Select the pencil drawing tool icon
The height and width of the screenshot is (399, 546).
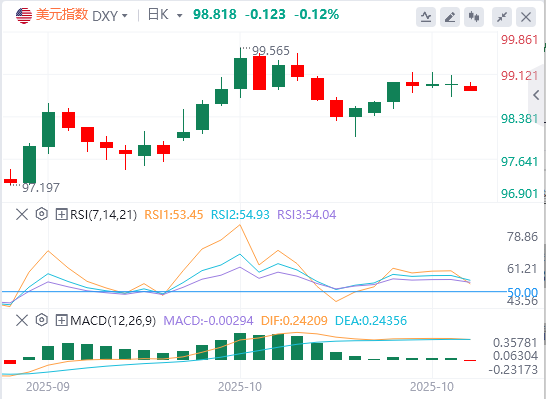point(450,17)
